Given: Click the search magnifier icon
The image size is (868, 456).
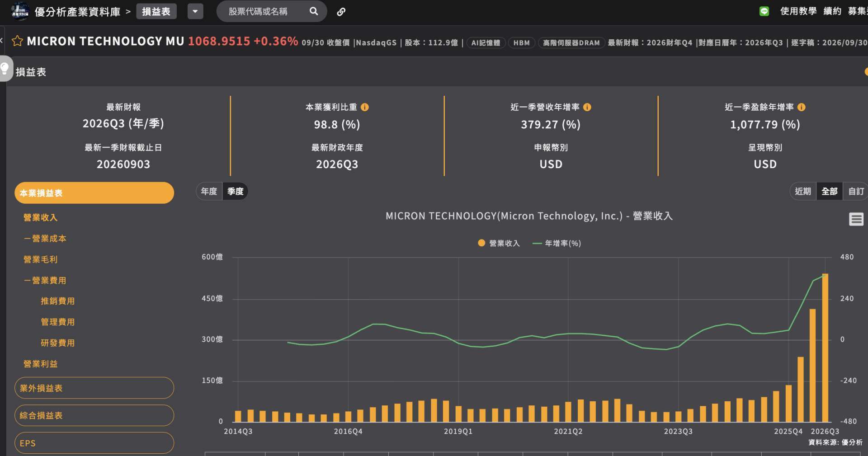Looking at the screenshot, I should [314, 11].
